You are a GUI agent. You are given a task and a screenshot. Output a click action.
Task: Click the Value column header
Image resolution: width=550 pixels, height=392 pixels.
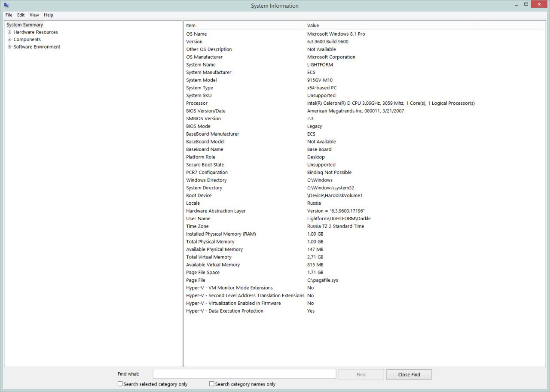coord(392,25)
